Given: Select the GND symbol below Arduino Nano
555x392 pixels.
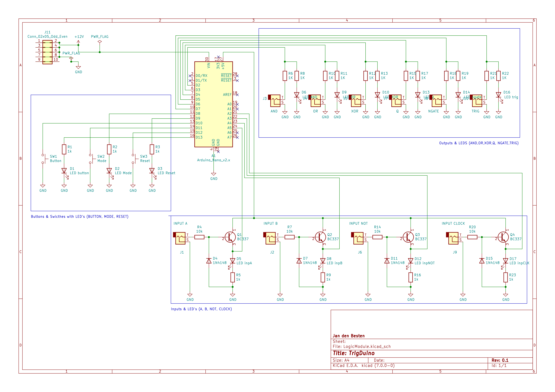Looking at the screenshot, I should (213, 174).
